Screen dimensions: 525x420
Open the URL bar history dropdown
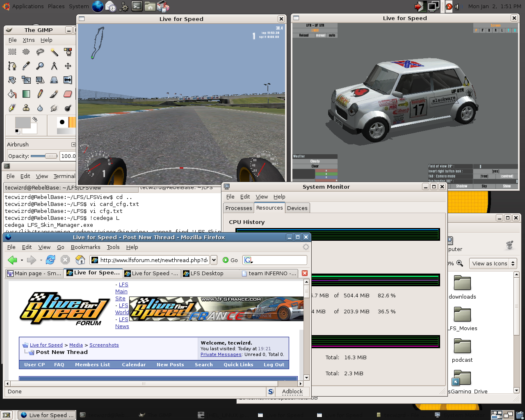(214, 260)
